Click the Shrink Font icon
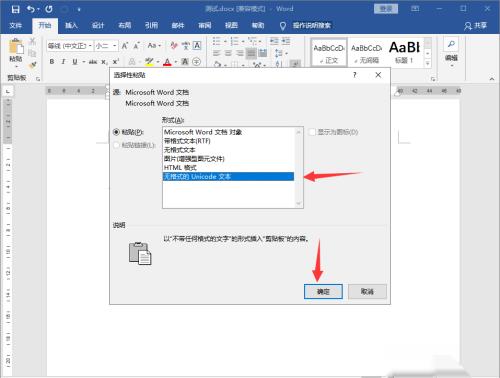The image size is (500, 378). [137, 46]
